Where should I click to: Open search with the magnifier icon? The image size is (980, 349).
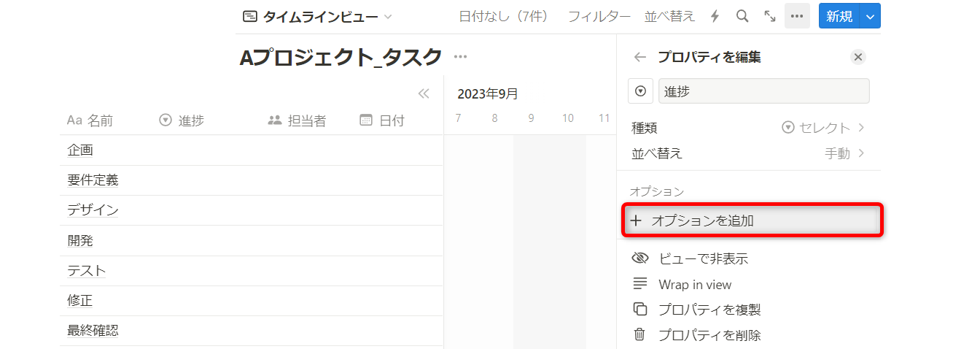tap(742, 16)
